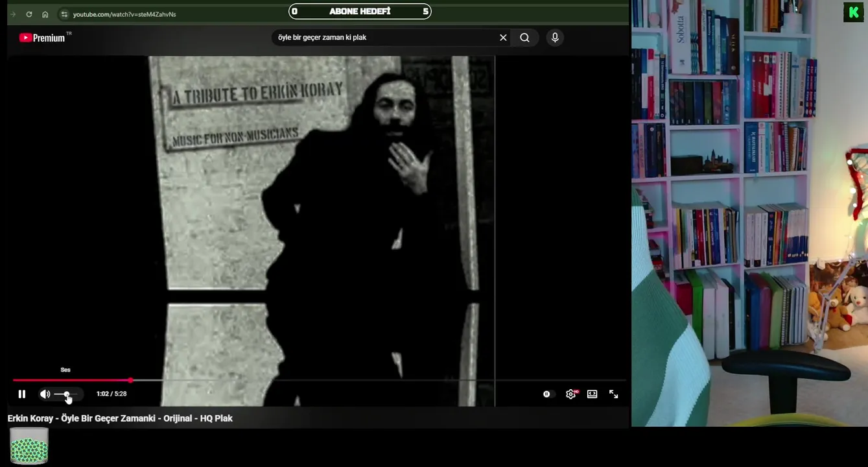Go forward in browser history

[13, 14]
